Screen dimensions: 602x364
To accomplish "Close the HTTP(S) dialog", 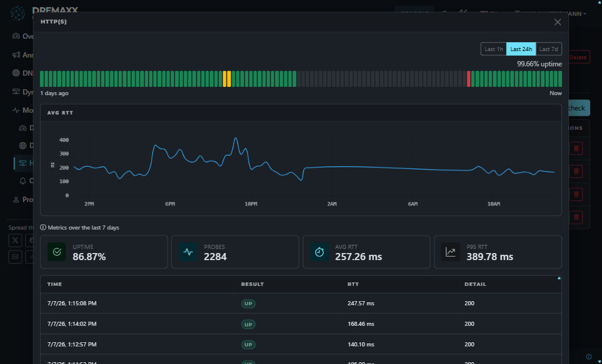I will (557, 22).
